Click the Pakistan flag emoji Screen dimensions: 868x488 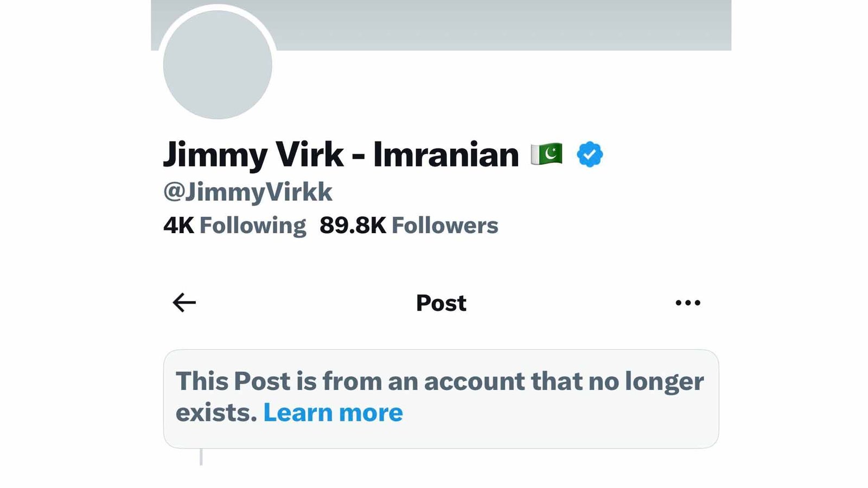(x=546, y=155)
